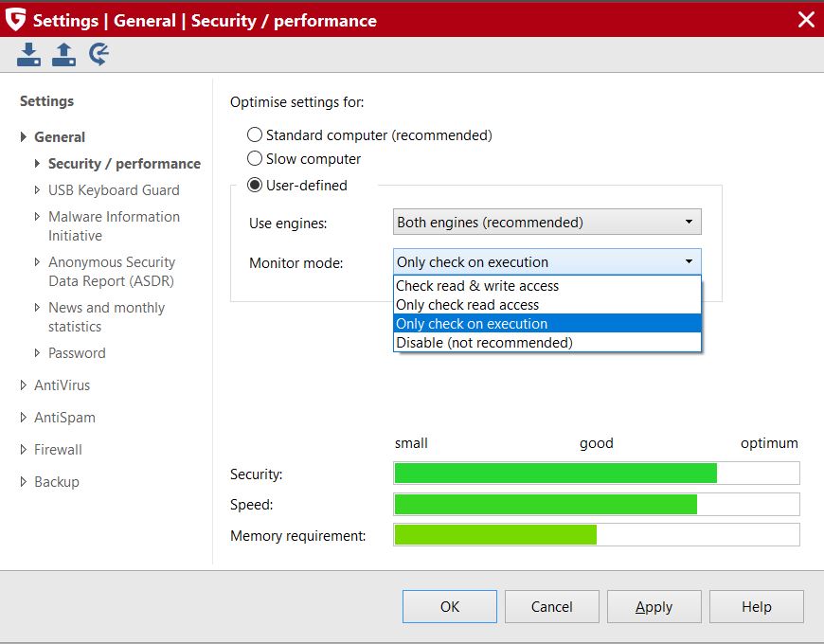Go to the Password settings page
Screen dimensions: 824x644
pos(77,353)
